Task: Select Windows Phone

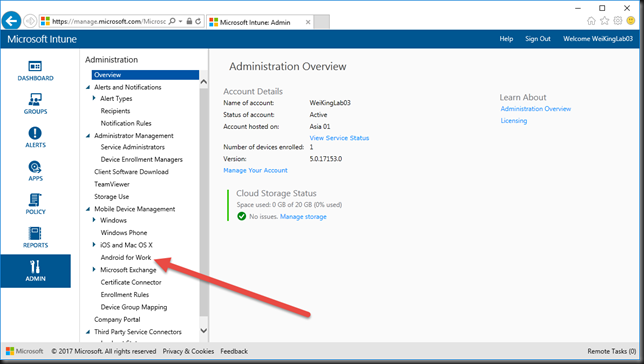Action: (124, 233)
